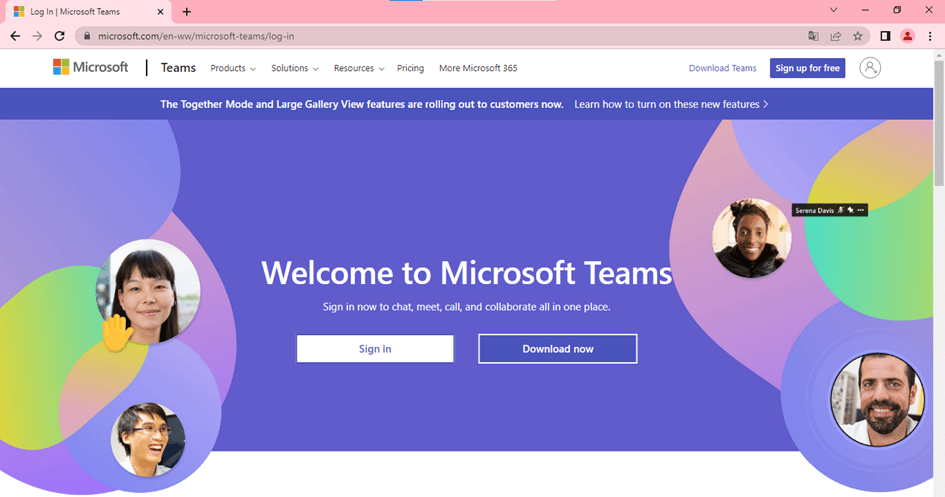Screen dimensions: 945x497
Task: Open the account sign-in avatar icon
Action: click(x=870, y=67)
